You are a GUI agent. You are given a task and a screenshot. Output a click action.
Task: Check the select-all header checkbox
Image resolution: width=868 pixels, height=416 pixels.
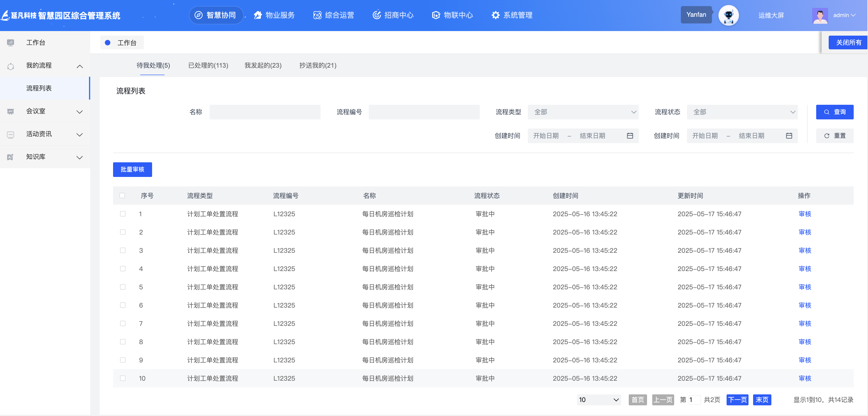pyautogui.click(x=122, y=196)
